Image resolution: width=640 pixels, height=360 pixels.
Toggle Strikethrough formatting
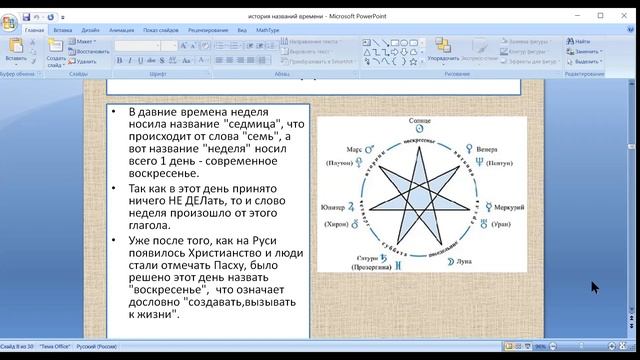click(x=151, y=60)
